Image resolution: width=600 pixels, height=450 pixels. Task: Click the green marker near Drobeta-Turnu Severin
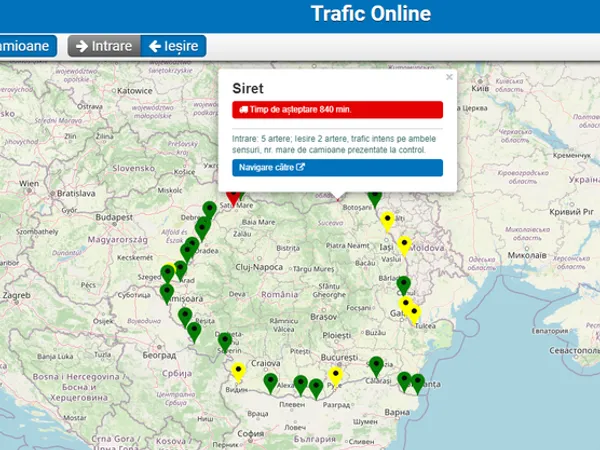[226, 341]
